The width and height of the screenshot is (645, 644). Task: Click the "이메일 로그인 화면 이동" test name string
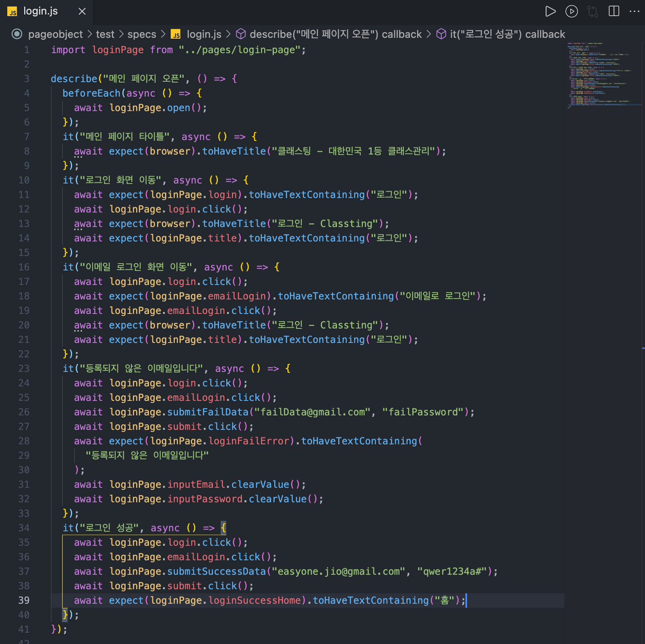(136, 267)
